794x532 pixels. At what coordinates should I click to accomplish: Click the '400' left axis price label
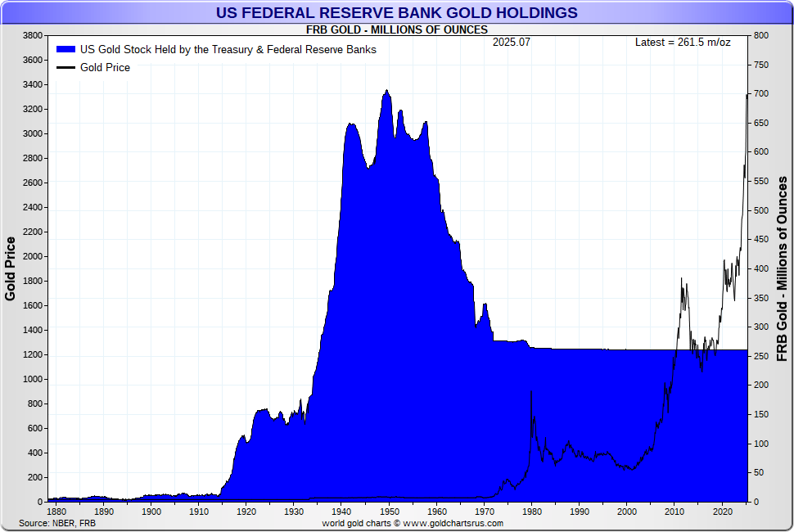click(x=35, y=453)
